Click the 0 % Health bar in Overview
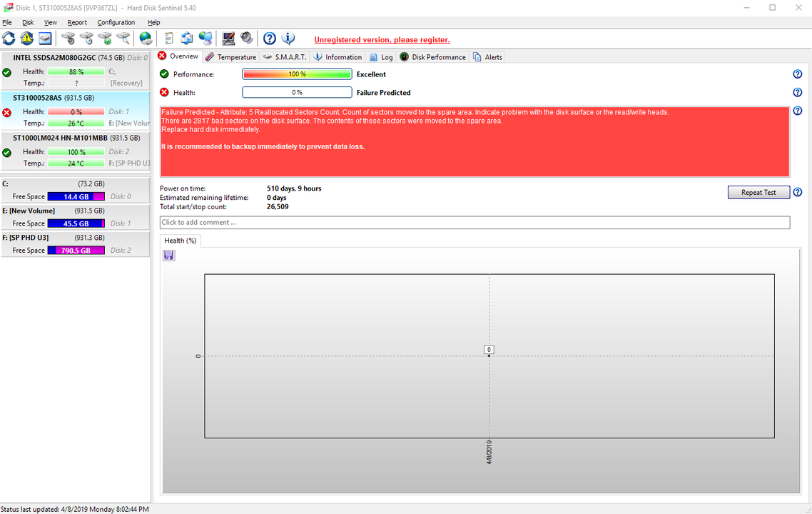 coord(298,92)
